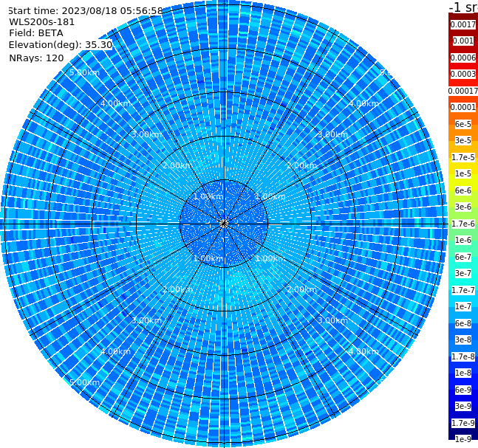Screen dimensions: 478x448
Task: Click the '-1 sr' units label above colorbar
Action: click(464, 7)
